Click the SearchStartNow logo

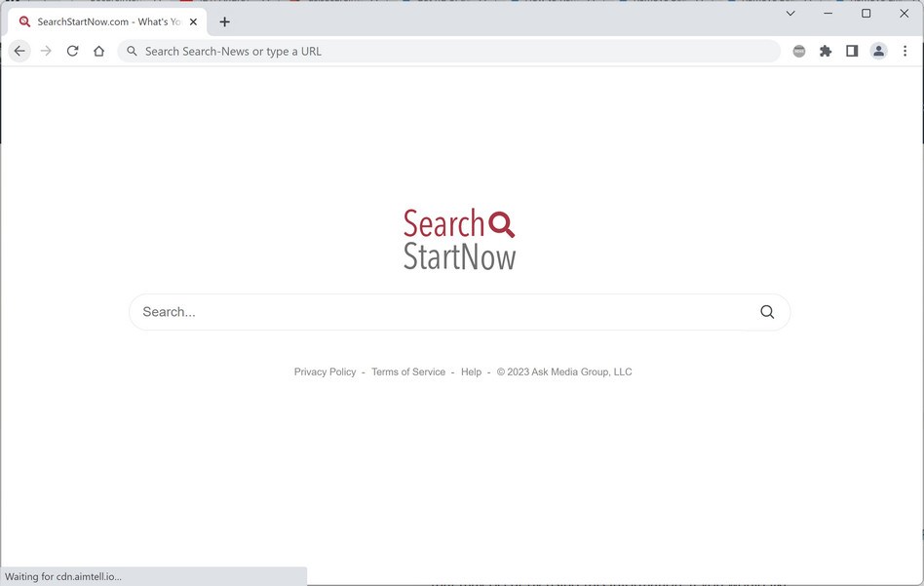[x=460, y=239]
